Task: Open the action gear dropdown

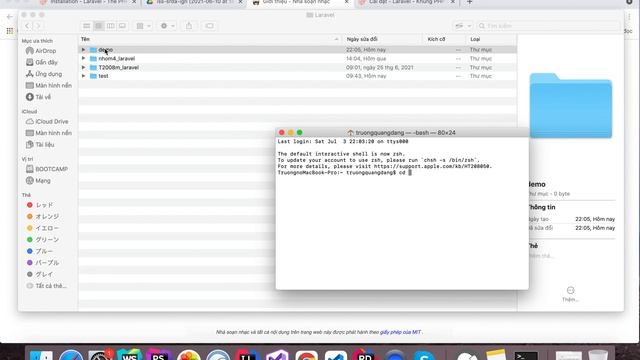Action: pyautogui.click(x=167, y=26)
